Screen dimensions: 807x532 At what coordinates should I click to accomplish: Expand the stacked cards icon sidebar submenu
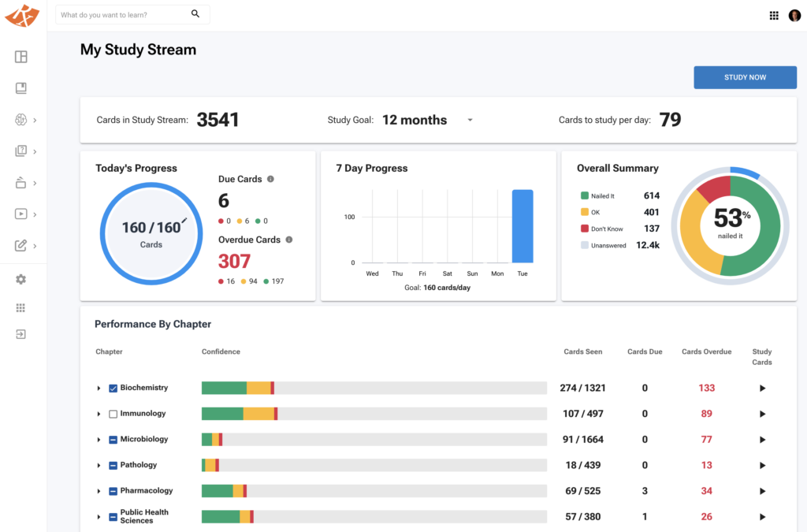35,183
